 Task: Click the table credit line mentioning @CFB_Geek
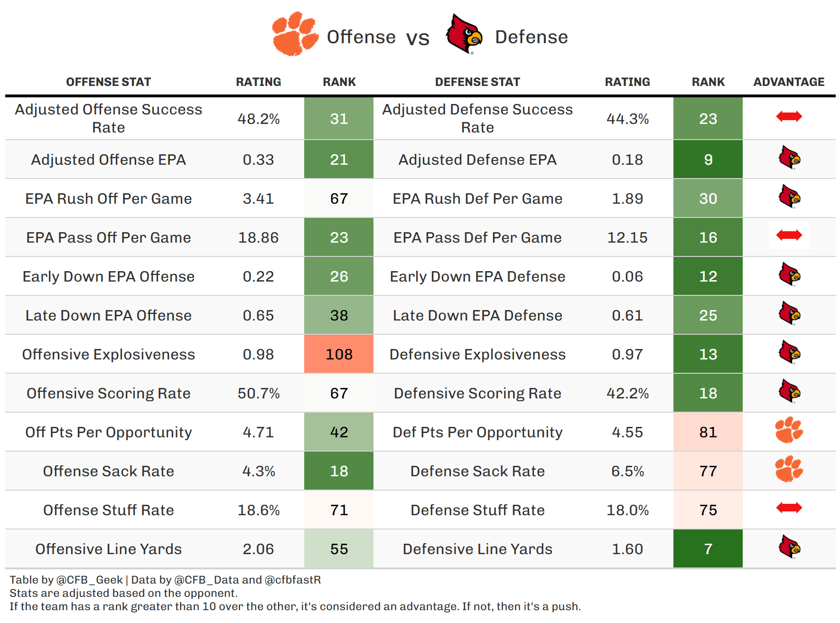pyautogui.click(x=165, y=580)
